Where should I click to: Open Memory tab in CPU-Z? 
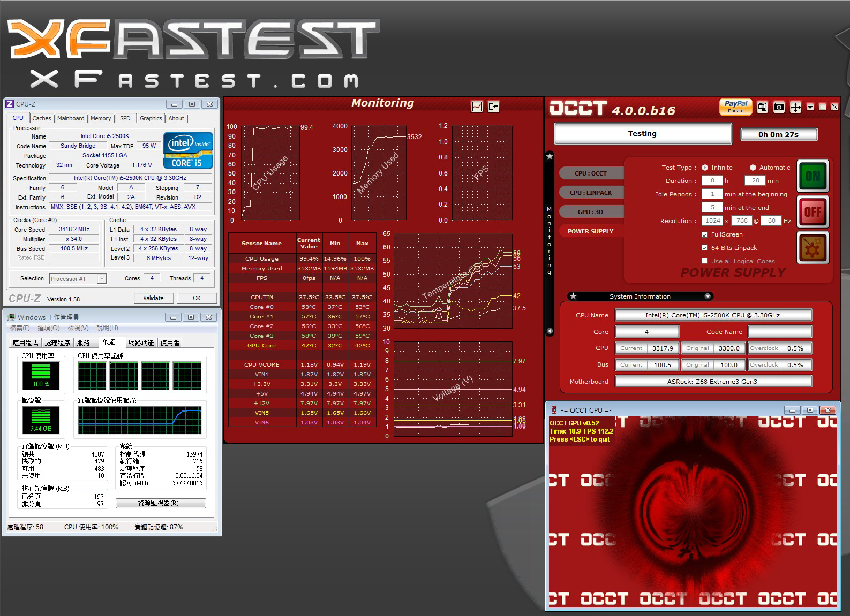pos(101,118)
